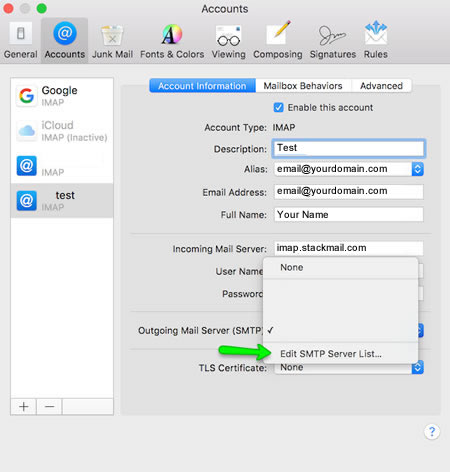The width and height of the screenshot is (450, 472).
Task: Switch to Account Information tab
Action: click(x=202, y=86)
